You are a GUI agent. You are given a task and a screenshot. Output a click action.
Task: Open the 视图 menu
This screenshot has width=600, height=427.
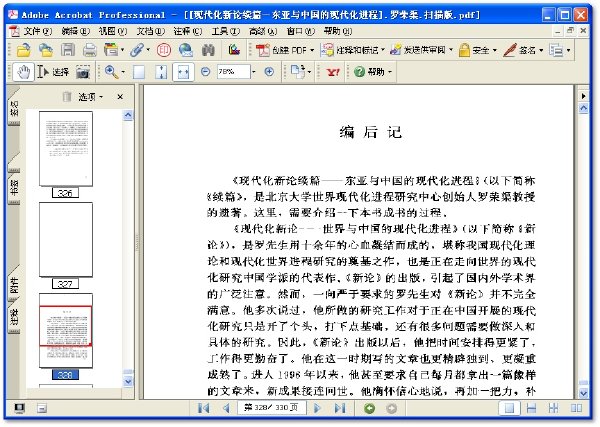coord(113,31)
